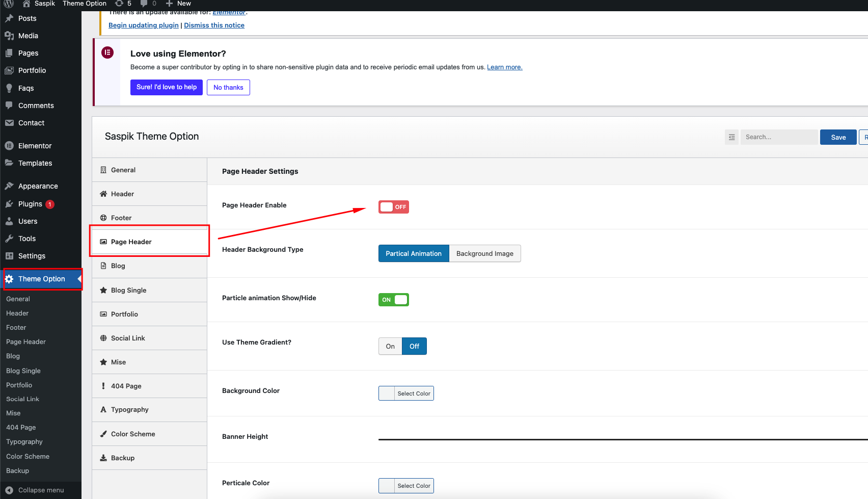
Task: Click the Appearance paintbrush icon
Action: (x=9, y=186)
